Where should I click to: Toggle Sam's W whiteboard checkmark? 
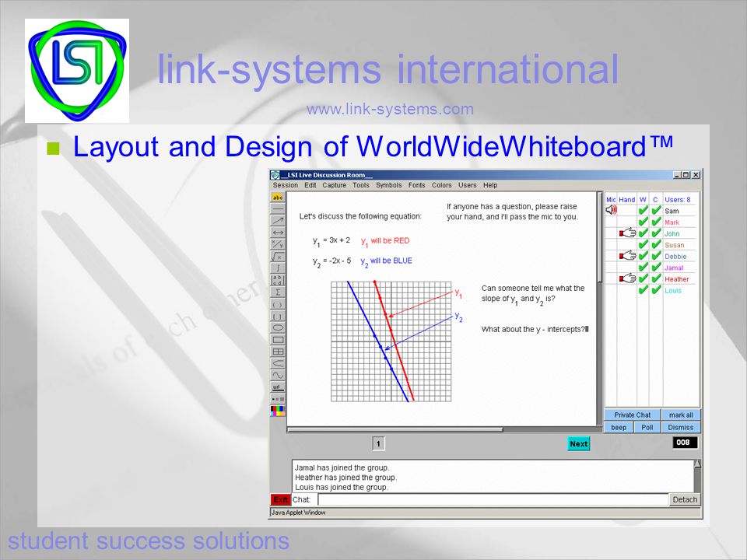click(644, 210)
